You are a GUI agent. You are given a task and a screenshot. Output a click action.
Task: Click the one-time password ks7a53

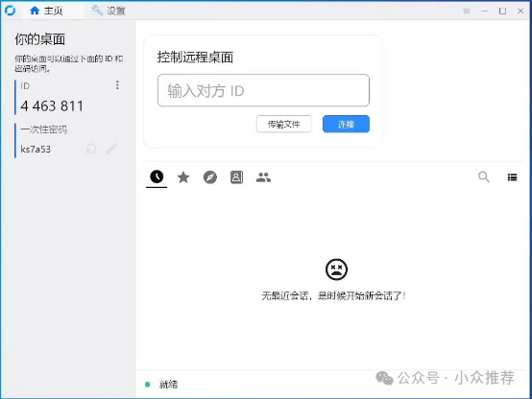click(36, 150)
